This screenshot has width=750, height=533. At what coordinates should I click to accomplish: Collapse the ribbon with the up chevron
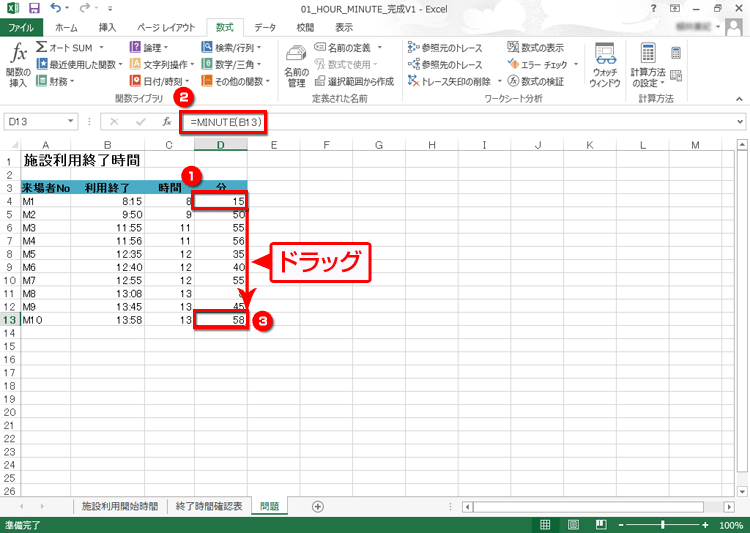(739, 99)
